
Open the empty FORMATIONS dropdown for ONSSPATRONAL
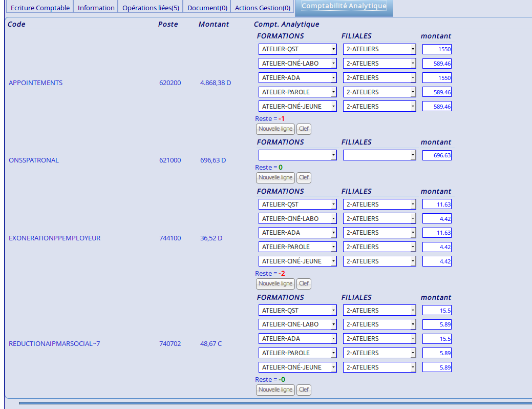pos(297,155)
